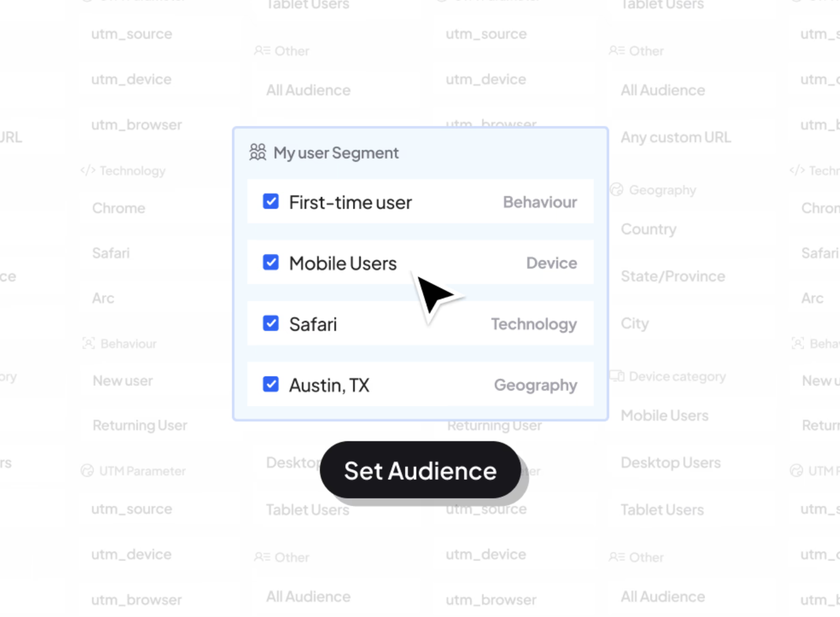Uncheck the First-time user segment

(x=270, y=202)
